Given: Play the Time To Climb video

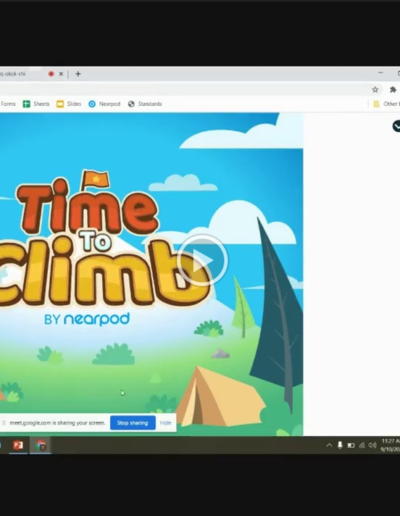Looking at the screenshot, I should point(202,260).
